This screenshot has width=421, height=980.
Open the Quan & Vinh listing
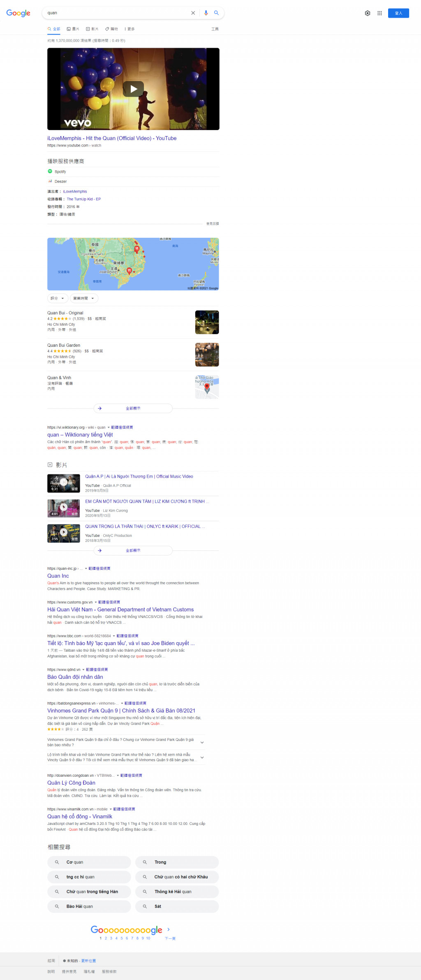coord(59,378)
